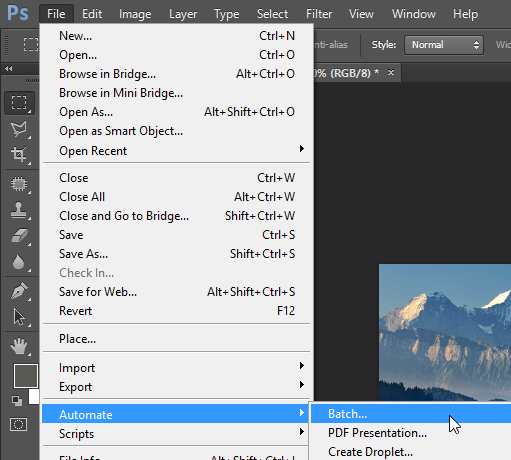511x460 pixels.
Task: Open the File menu
Action: [x=56, y=14]
